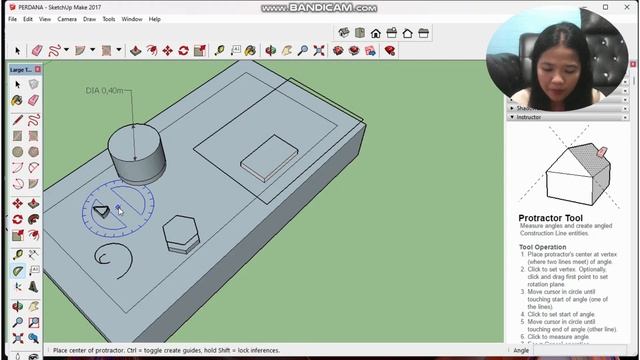Image resolution: width=640 pixels, height=360 pixels.
Task: Open the Line/Freehand tool dropdown arrow
Action: (x=67, y=50)
